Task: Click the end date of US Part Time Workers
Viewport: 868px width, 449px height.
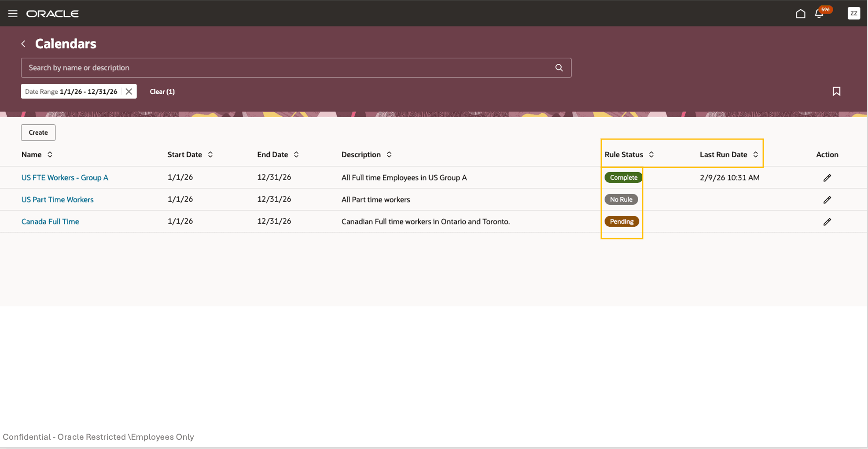Action: (274, 199)
